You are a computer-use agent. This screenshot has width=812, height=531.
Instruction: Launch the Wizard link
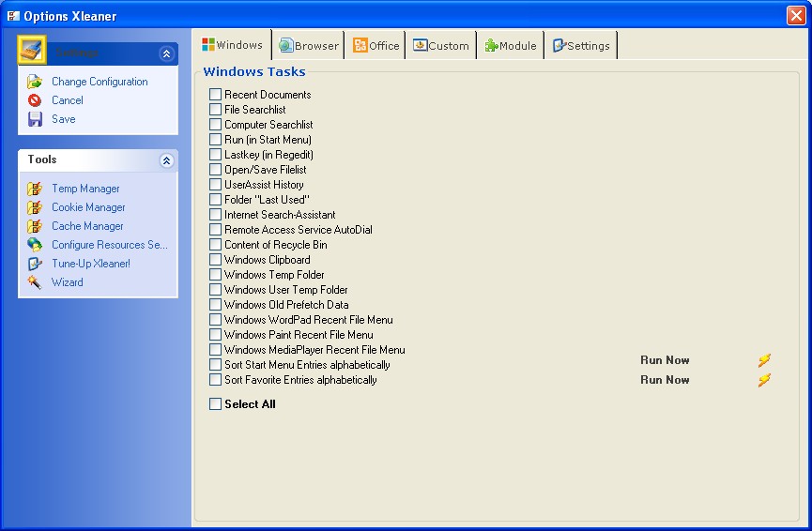point(67,282)
